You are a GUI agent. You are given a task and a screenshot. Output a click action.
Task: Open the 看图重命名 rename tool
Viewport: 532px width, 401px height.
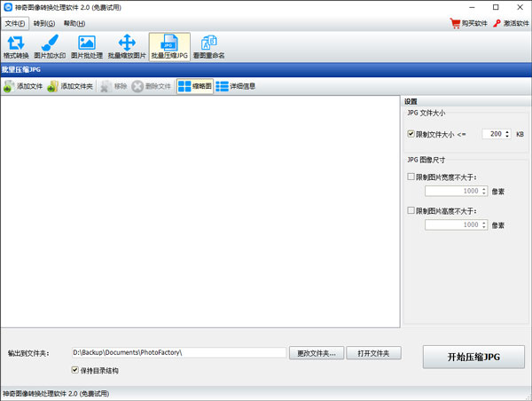point(208,47)
